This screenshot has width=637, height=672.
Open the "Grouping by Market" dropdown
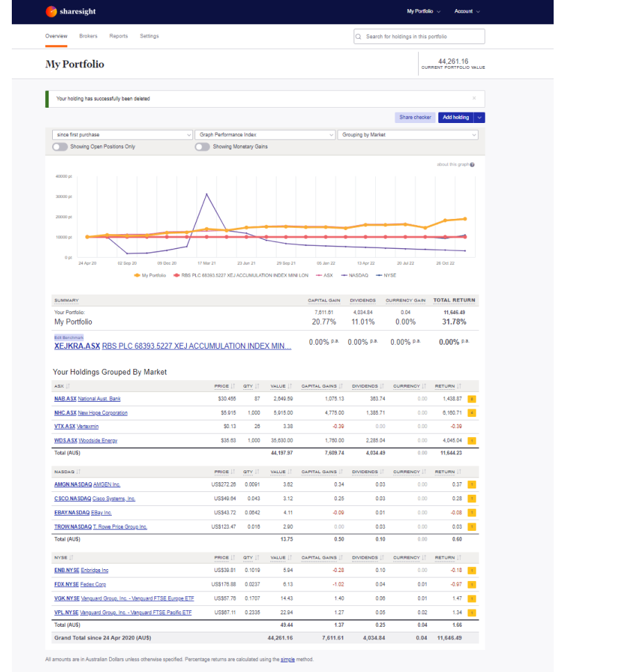point(407,133)
